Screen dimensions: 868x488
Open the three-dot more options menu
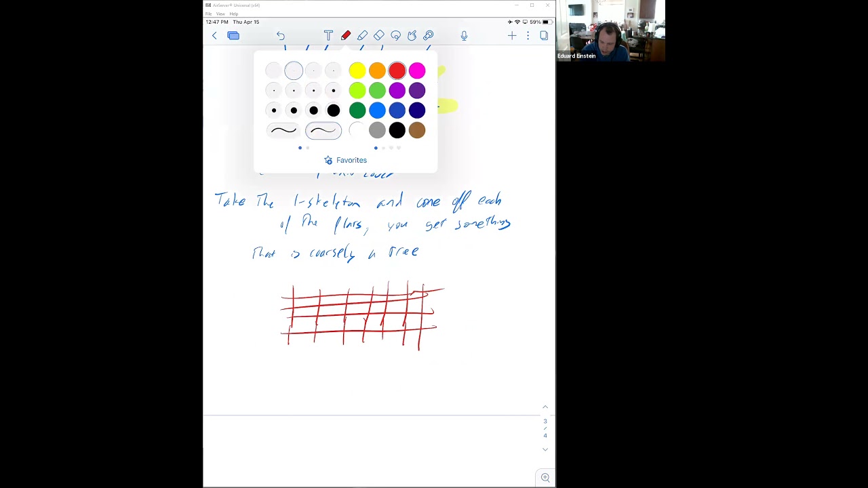528,35
